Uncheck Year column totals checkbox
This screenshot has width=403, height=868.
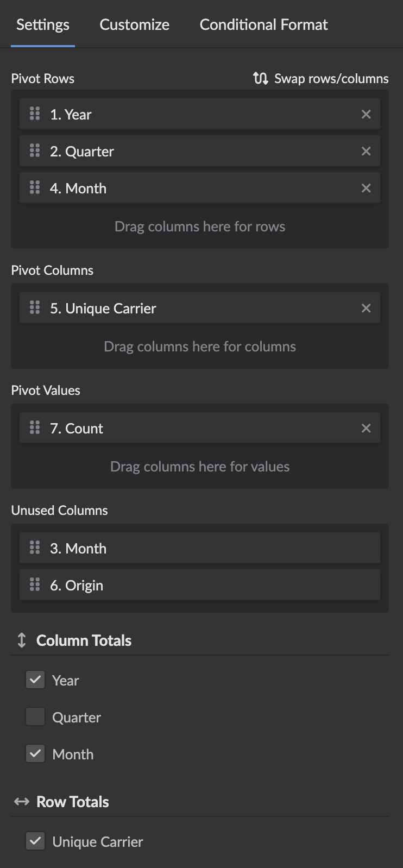pos(35,680)
